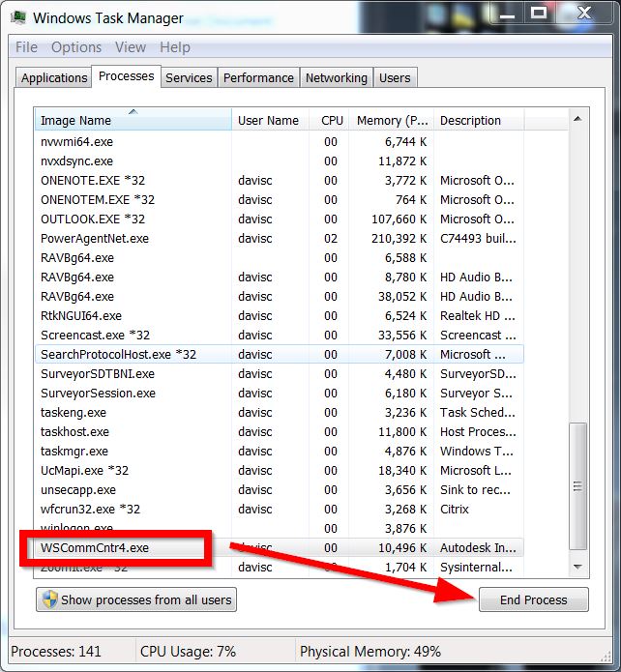Switch to the Users tab
621x672 pixels.
395,78
